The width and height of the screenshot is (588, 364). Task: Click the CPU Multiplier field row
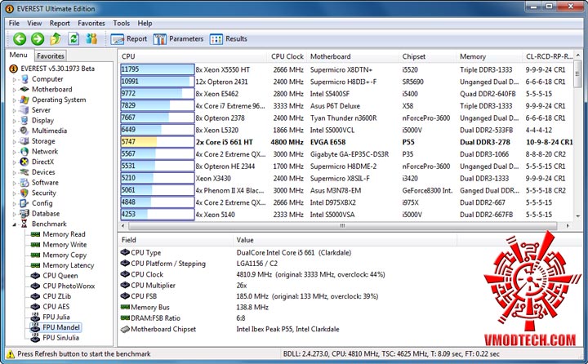tap(287, 286)
